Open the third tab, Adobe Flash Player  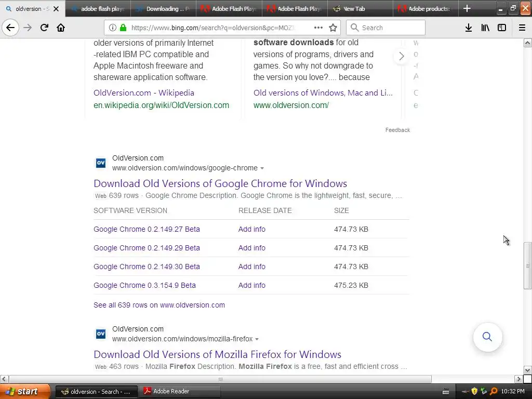(229, 9)
